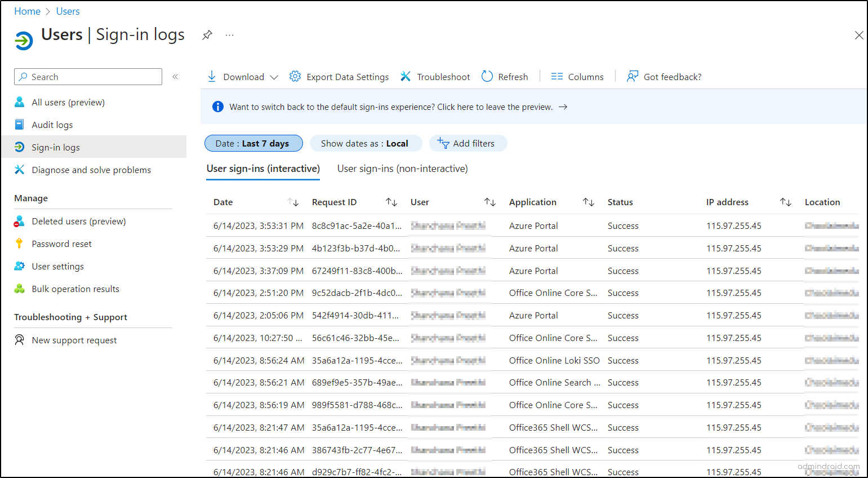This screenshot has width=868, height=478.
Task: Navigate to Home via breadcrumb
Action: tap(27, 11)
